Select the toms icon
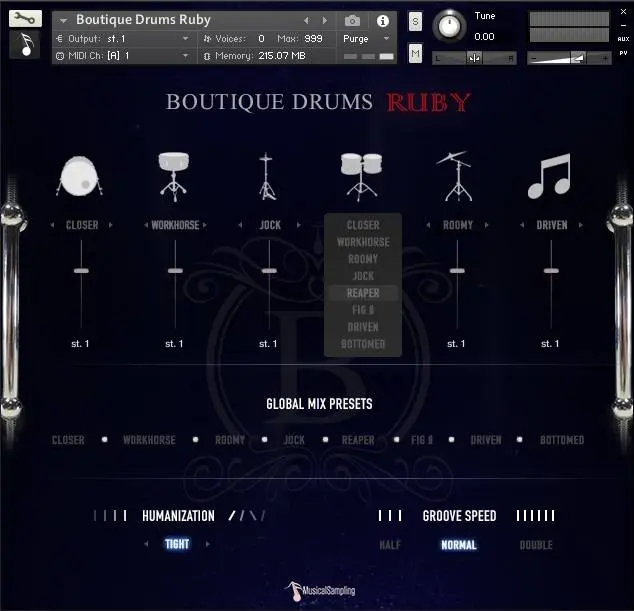Viewport: 634px width, 611px height. (x=361, y=176)
